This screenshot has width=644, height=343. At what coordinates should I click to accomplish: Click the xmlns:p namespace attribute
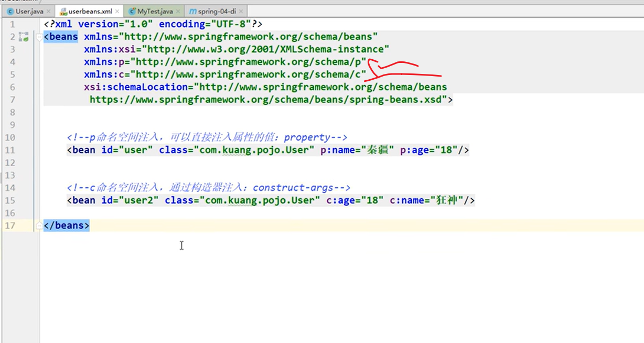tap(225, 62)
